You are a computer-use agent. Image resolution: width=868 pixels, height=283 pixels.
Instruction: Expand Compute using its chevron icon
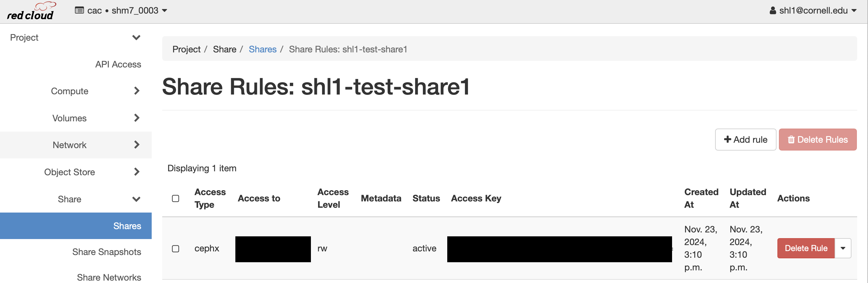coord(136,91)
